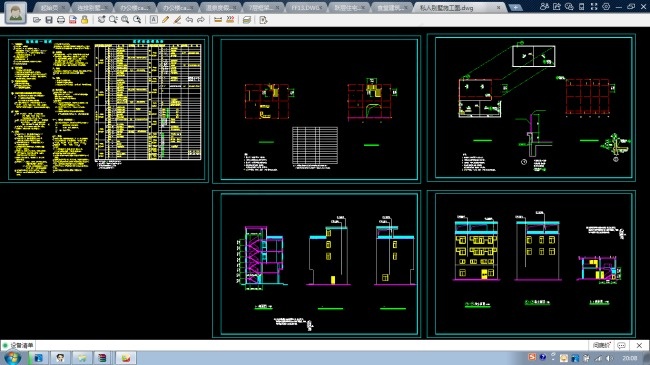Open settings via the gear icon
The width and height of the screenshot is (650, 365).
click(x=606, y=7)
